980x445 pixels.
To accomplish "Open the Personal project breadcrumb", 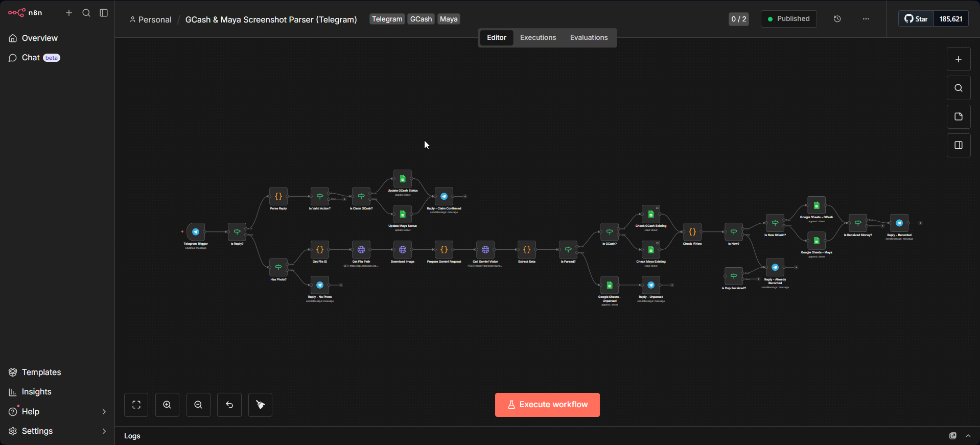I will coord(151,19).
